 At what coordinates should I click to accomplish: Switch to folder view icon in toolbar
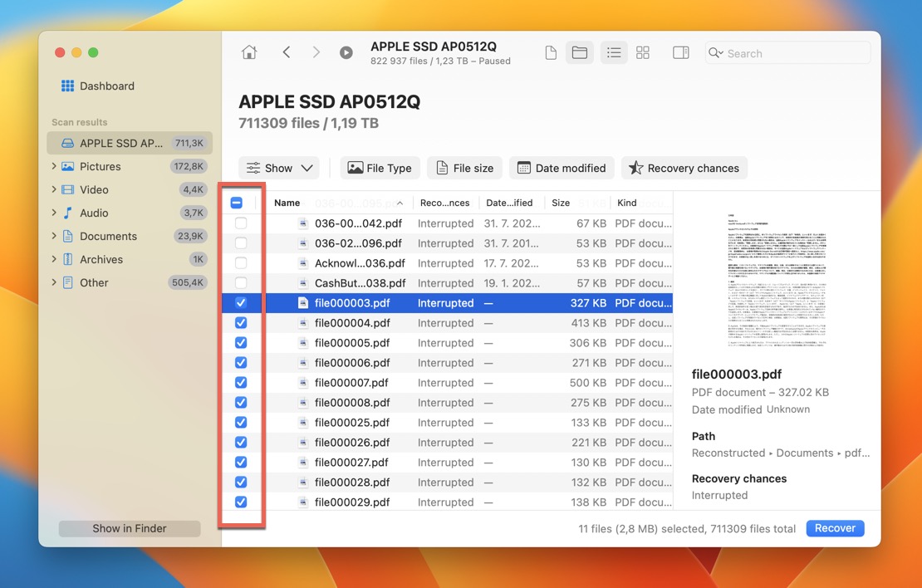pyautogui.click(x=580, y=53)
